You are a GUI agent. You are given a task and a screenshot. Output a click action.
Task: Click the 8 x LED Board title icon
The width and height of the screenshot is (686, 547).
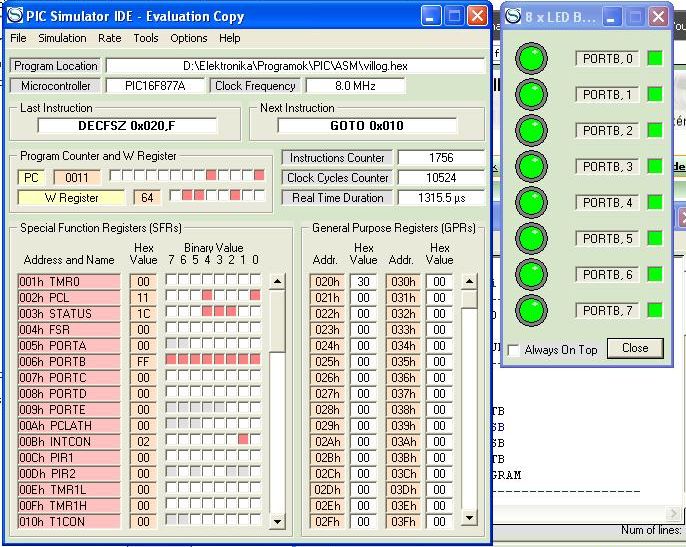[x=513, y=17]
